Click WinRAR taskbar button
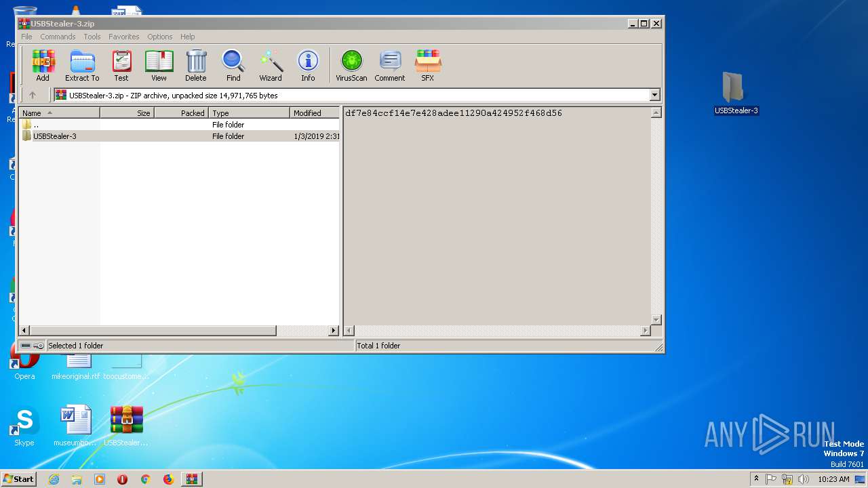 pos(191,479)
